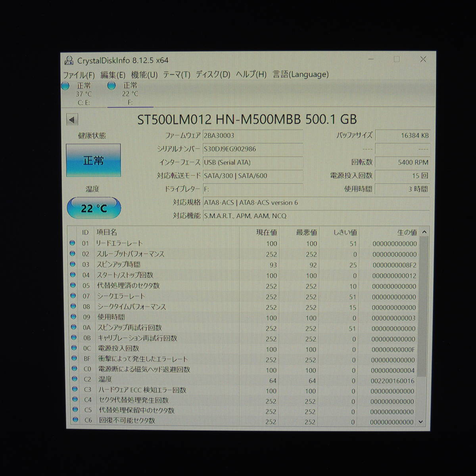Click the health indicator circle for F: drive
The image size is (476, 476).
[111, 86]
